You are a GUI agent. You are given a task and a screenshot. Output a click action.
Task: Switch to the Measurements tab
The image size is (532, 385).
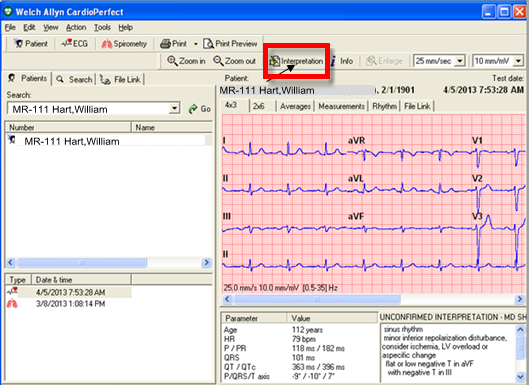tap(341, 107)
